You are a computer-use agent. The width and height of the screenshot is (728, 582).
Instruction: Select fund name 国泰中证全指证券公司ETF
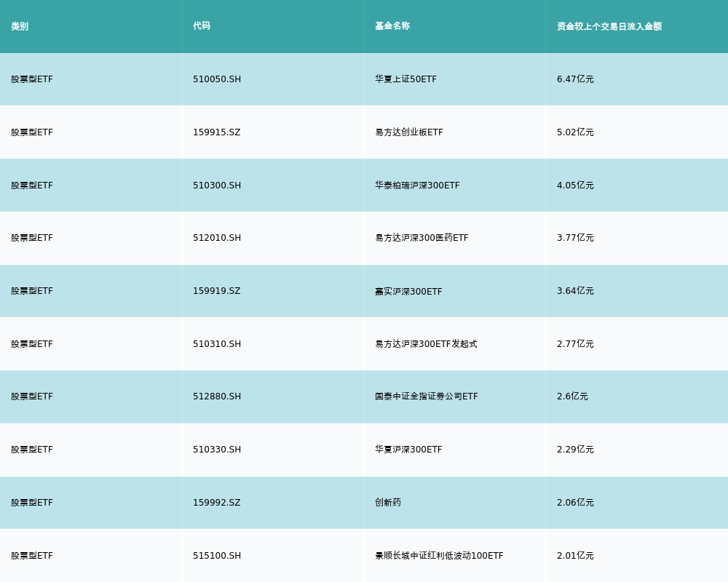tap(426, 396)
